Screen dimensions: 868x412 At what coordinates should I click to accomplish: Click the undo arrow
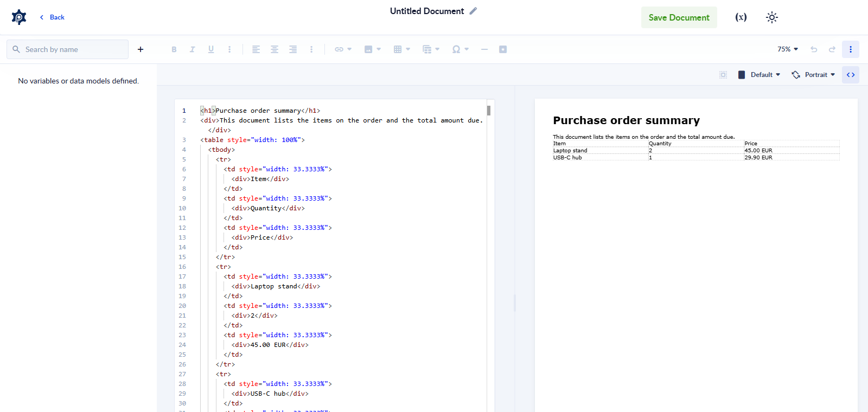pos(814,49)
